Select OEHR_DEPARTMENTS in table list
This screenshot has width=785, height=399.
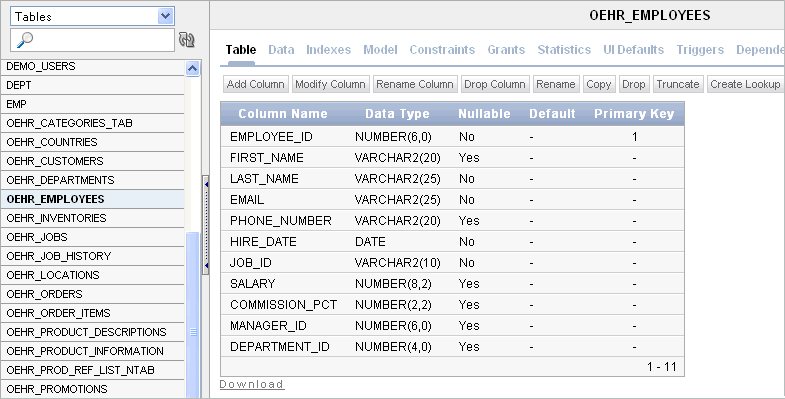coord(93,180)
